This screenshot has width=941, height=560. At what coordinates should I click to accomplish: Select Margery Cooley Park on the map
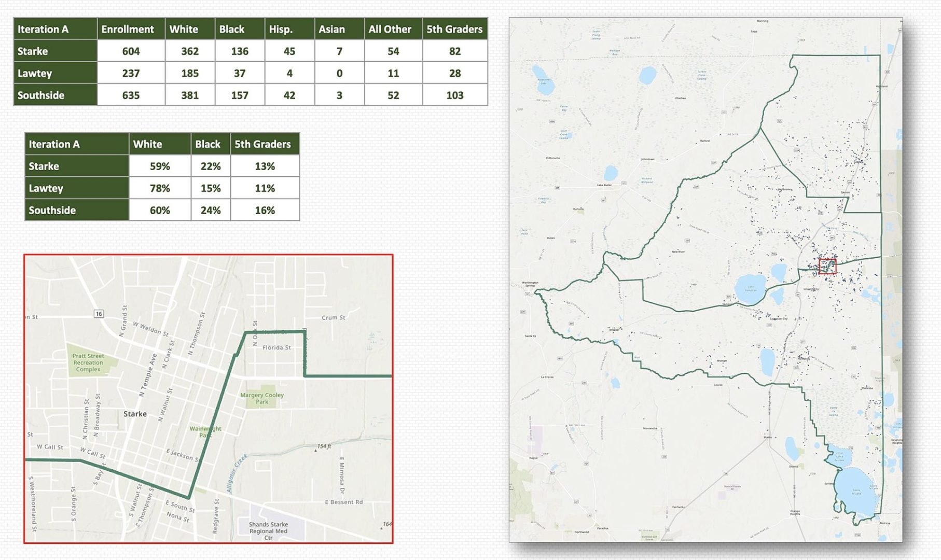262,398
